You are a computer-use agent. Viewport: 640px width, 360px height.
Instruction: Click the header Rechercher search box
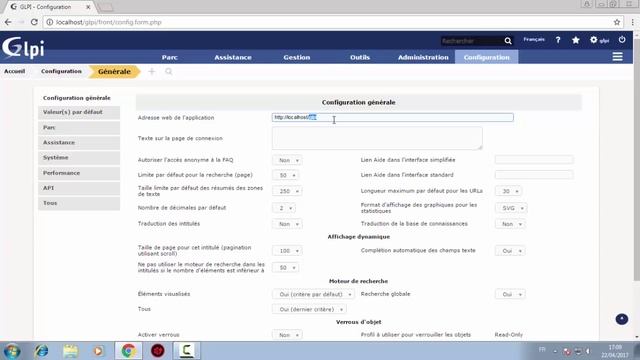click(471, 41)
